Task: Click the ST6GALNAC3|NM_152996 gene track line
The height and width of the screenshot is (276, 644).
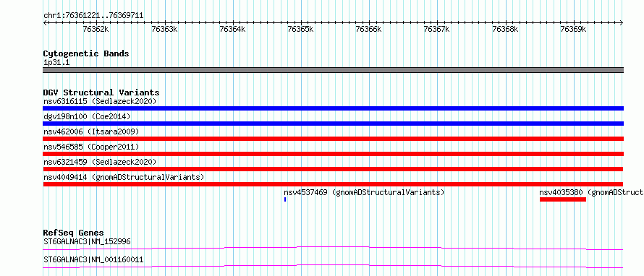Action: pos(333,248)
